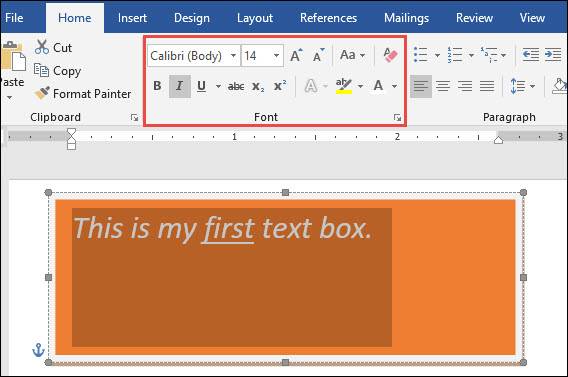Click the top-middle text box handle
The width and height of the screenshot is (568, 377).
[x=285, y=192]
